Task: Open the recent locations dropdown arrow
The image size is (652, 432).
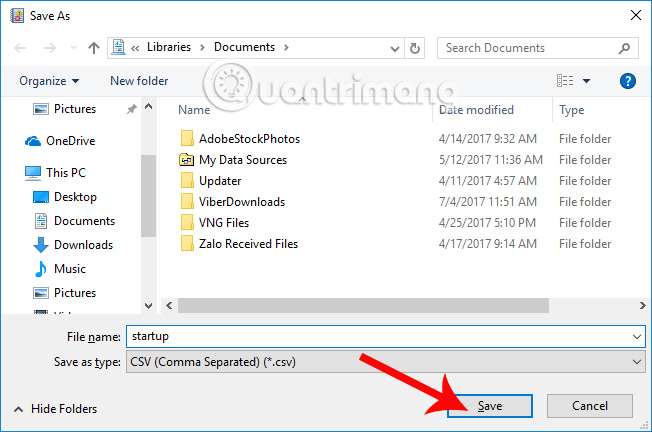Action: 74,47
